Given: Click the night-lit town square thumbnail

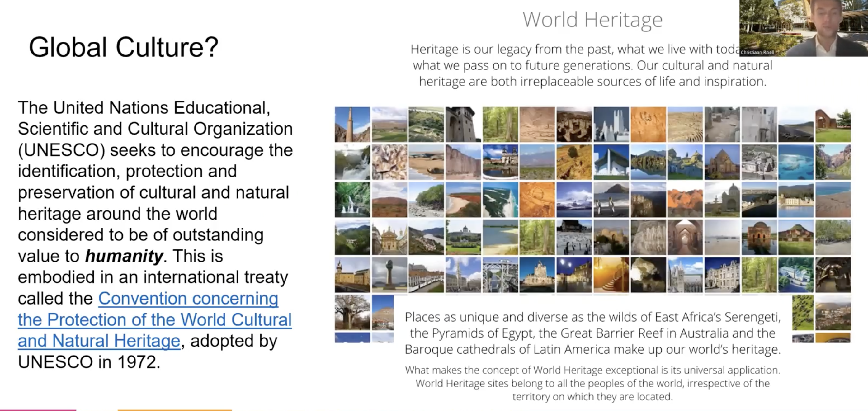Looking at the screenshot, I should [x=574, y=275].
